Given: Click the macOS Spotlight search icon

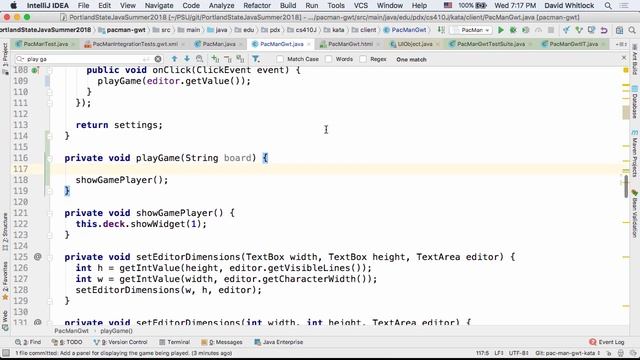Looking at the screenshot, I should (x=608, y=6).
